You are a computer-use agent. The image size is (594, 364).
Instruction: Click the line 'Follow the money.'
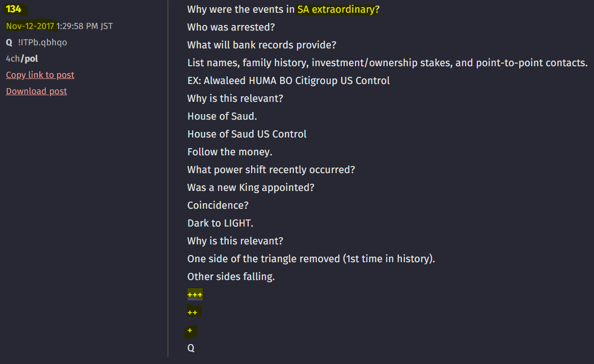point(230,152)
